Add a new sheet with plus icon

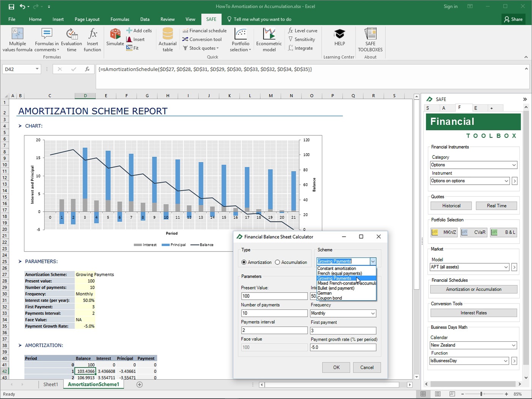click(139, 385)
